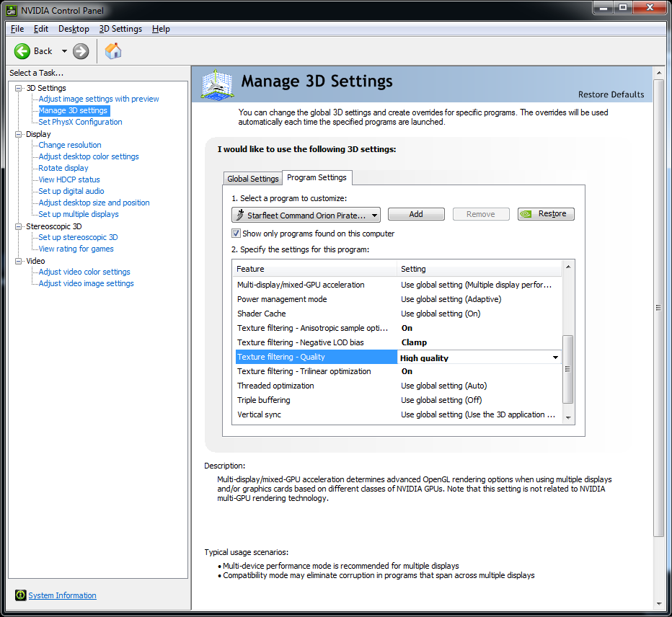Open the Back history dropdown arrow
The image size is (672, 617).
[x=64, y=51]
